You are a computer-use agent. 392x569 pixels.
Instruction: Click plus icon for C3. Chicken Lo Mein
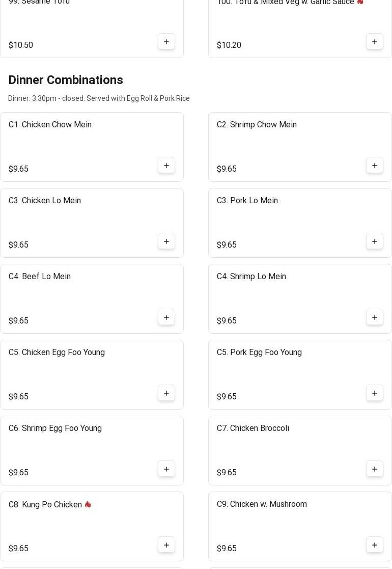point(166,241)
